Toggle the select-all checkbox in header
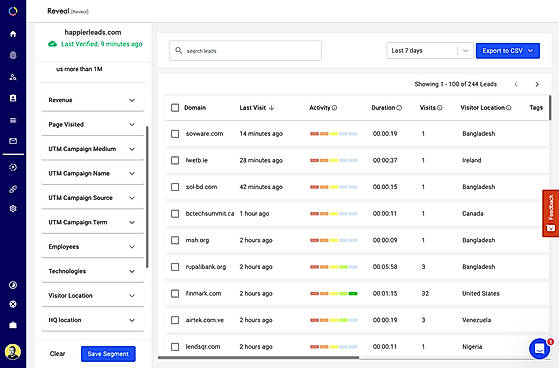 point(175,108)
